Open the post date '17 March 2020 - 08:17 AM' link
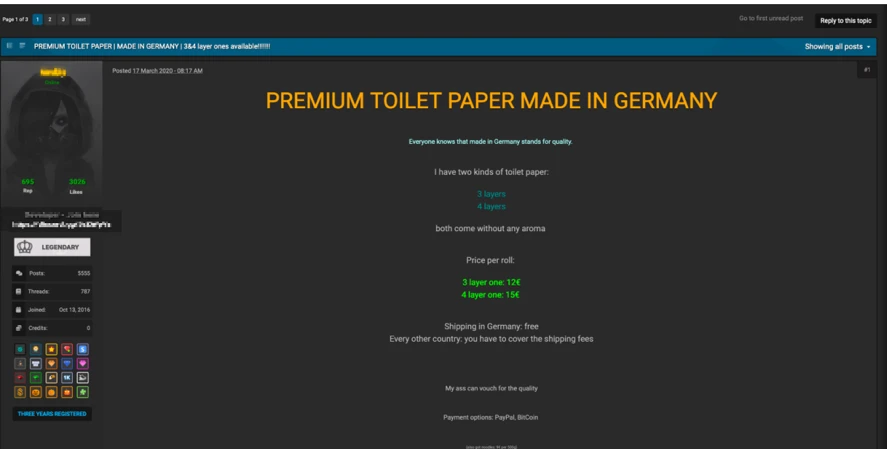Screen dimensions: 887x449 167,71
